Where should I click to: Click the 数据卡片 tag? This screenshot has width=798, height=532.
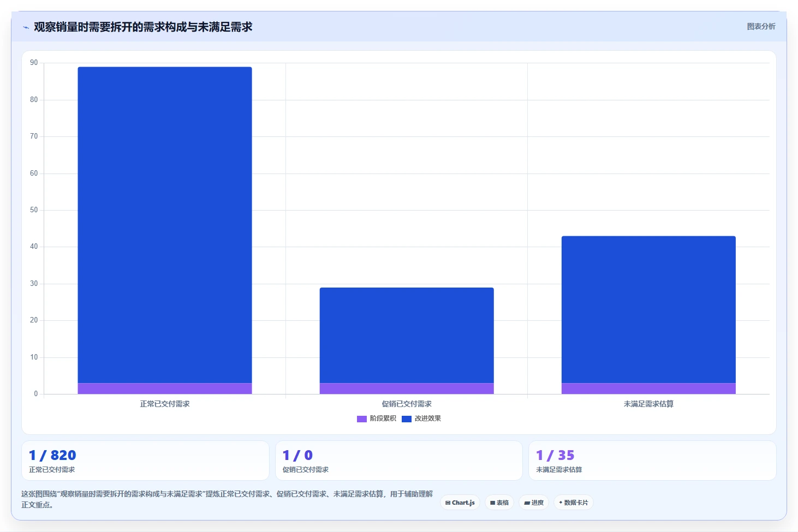[x=574, y=503]
